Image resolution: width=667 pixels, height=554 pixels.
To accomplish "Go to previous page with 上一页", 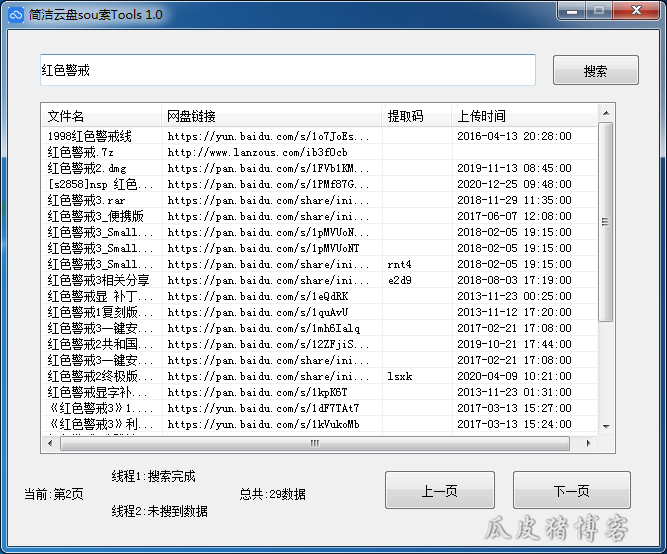I will (x=440, y=490).
